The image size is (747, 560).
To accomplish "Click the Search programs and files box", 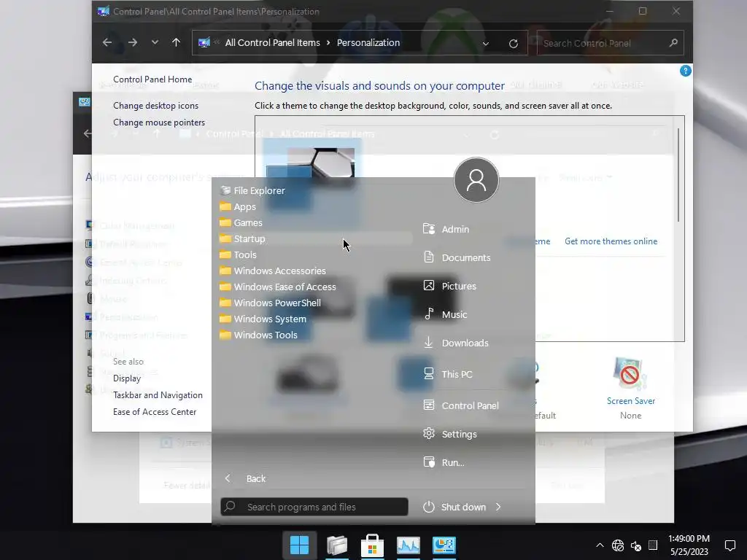I will pos(314,507).
